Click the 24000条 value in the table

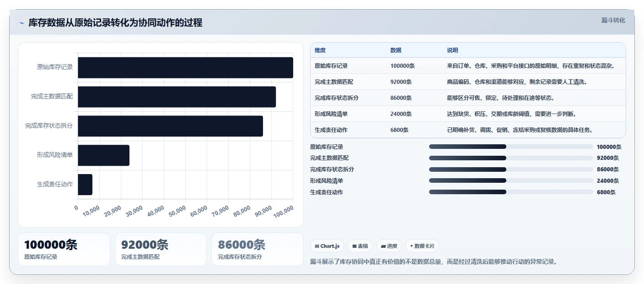tap(401, 114)
